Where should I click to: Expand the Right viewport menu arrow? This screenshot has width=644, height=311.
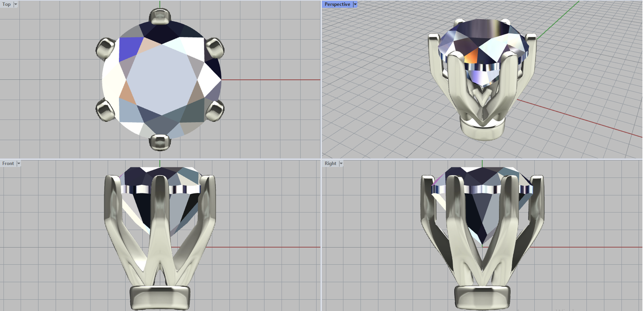tap(341, 164)
